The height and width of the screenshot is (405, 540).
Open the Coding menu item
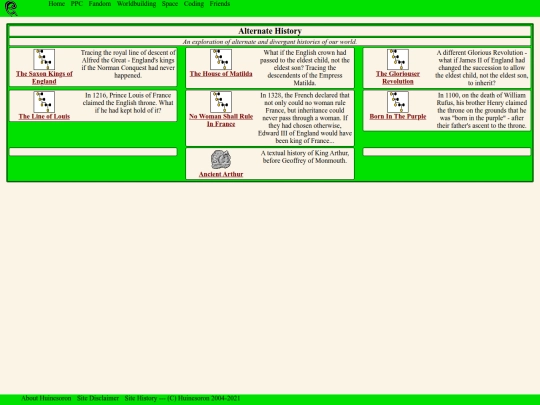click(194, 4)
